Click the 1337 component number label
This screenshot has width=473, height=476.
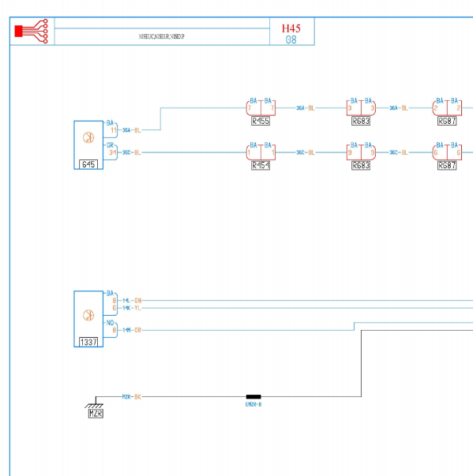tap(88, 342)
